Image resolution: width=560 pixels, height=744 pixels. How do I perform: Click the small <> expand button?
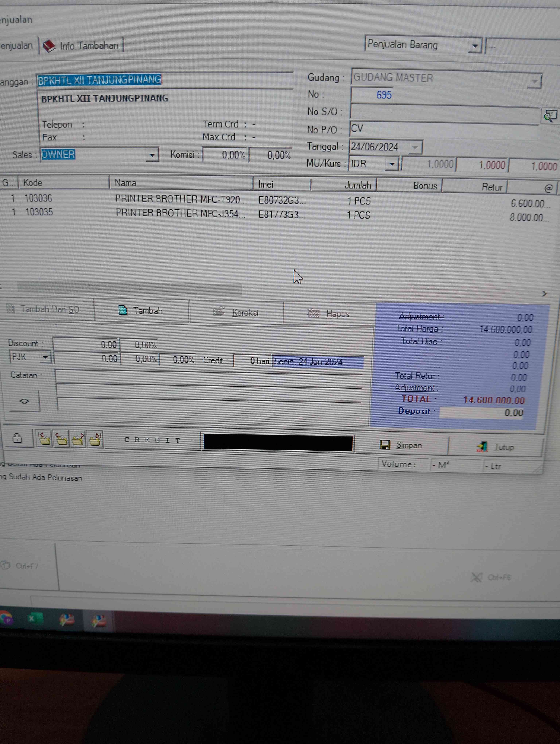24,401
